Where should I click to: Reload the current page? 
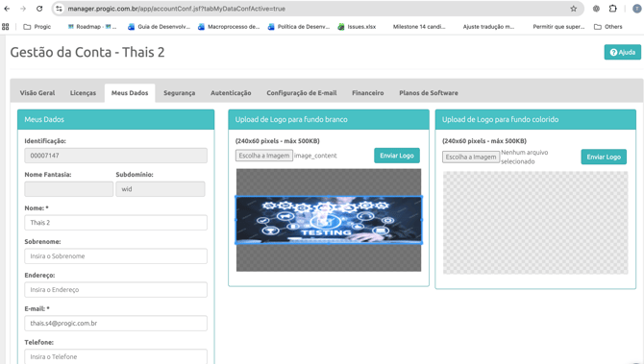[x=39, y=9]
